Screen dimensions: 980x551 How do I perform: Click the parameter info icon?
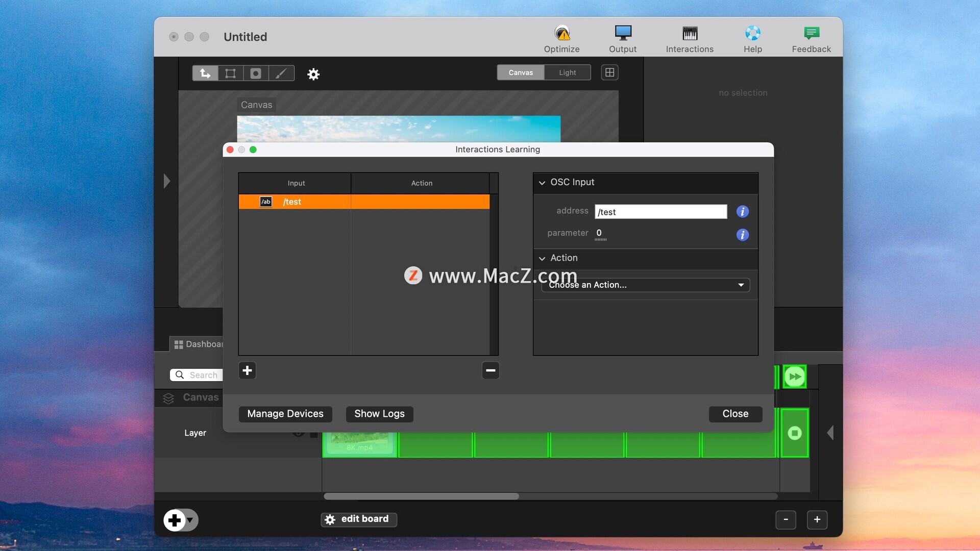tap(742, 235)
